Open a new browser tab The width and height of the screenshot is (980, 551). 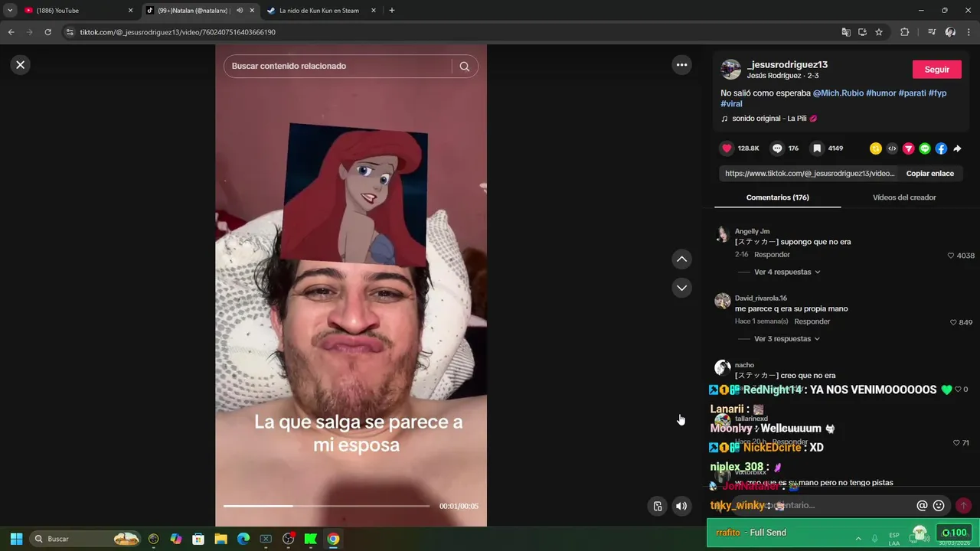391,11
